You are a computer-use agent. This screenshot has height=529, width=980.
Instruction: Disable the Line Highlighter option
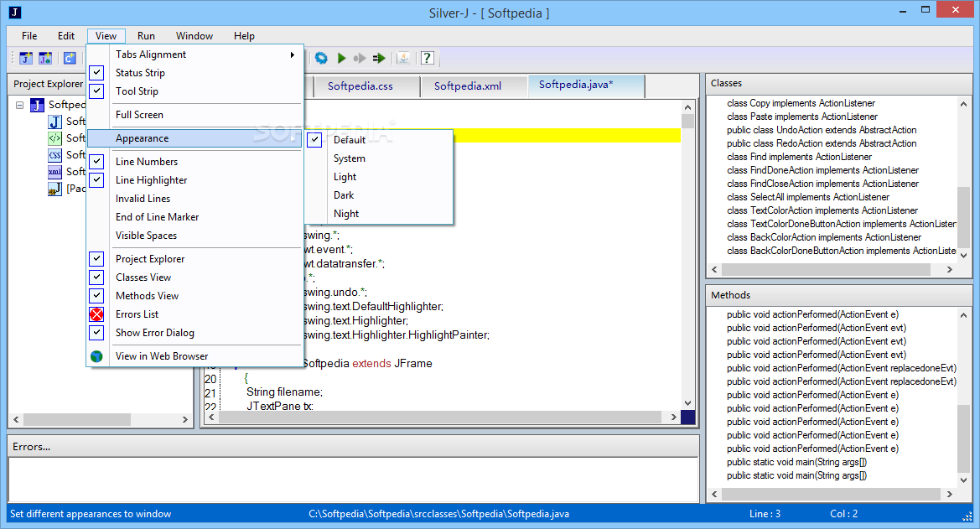point(96,180)
